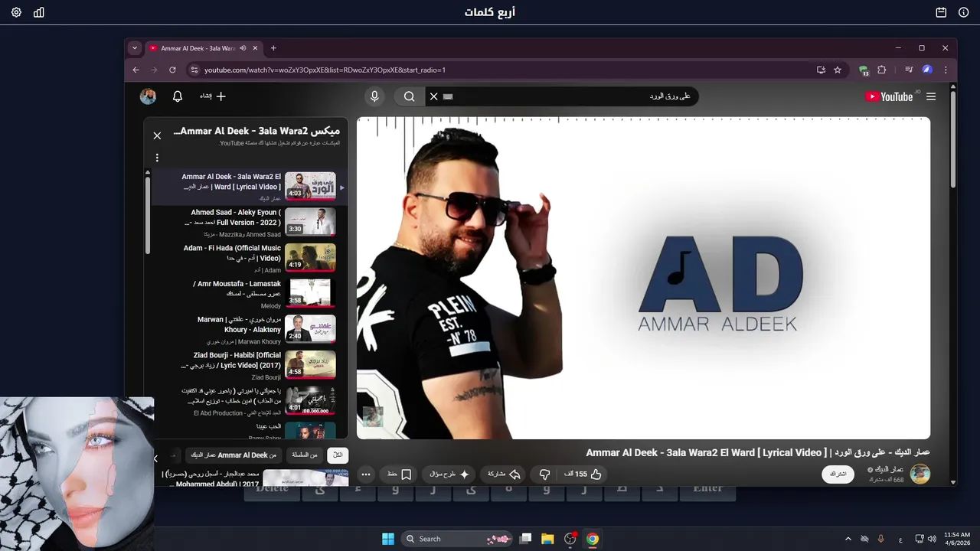The height and width of the screenshot is (551, 980).
Task: Mute the tab via the speaker icon
Action: (243, 48)
